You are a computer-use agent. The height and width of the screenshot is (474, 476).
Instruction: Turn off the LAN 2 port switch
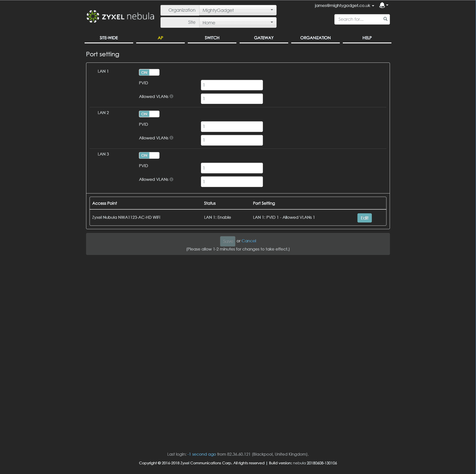point(149,114)
